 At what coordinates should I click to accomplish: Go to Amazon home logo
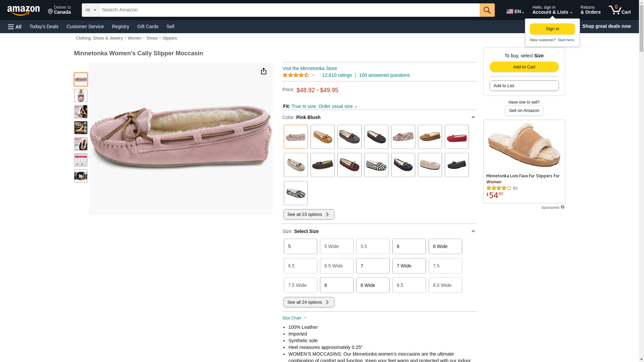click(23, 10)
